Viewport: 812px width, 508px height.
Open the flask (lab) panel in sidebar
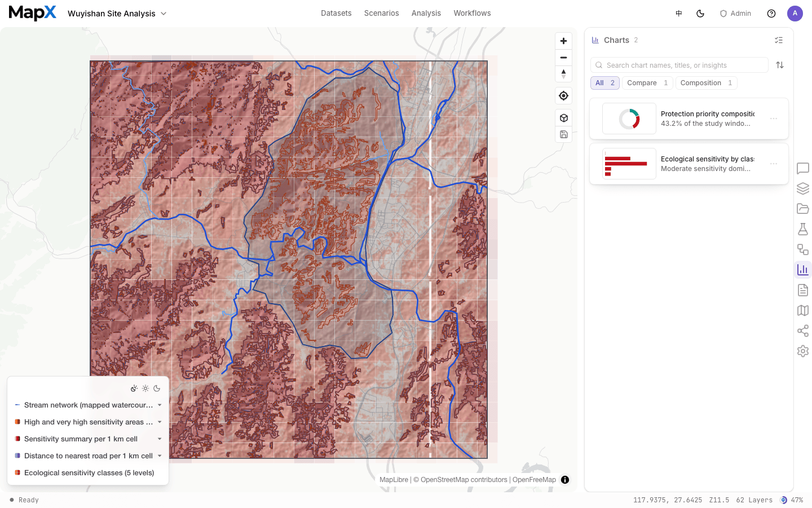point(803,229)
